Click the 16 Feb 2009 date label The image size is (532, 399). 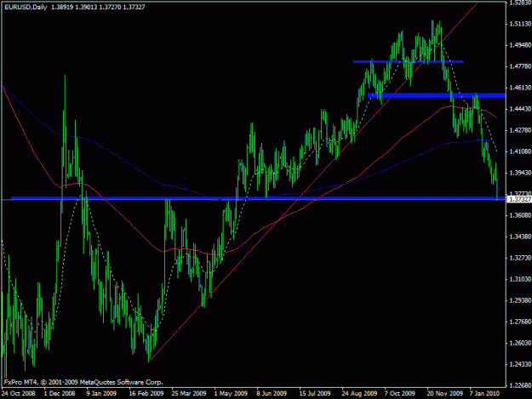pos(146,394)
